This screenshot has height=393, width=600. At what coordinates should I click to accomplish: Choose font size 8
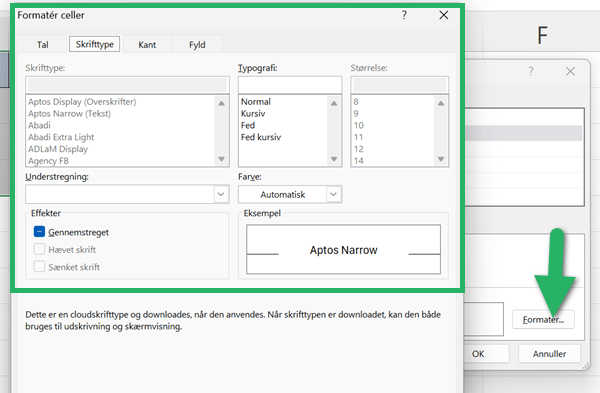pyautogui.click(x=356, y=102)
